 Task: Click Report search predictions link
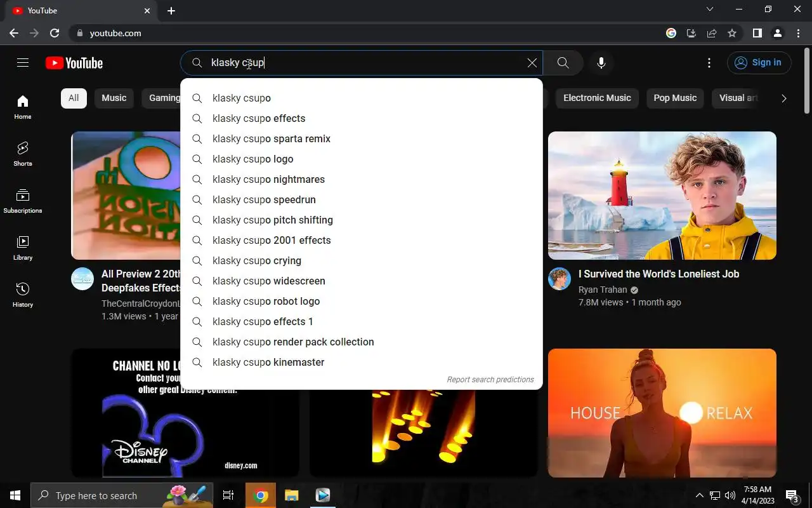pos(490,380)
